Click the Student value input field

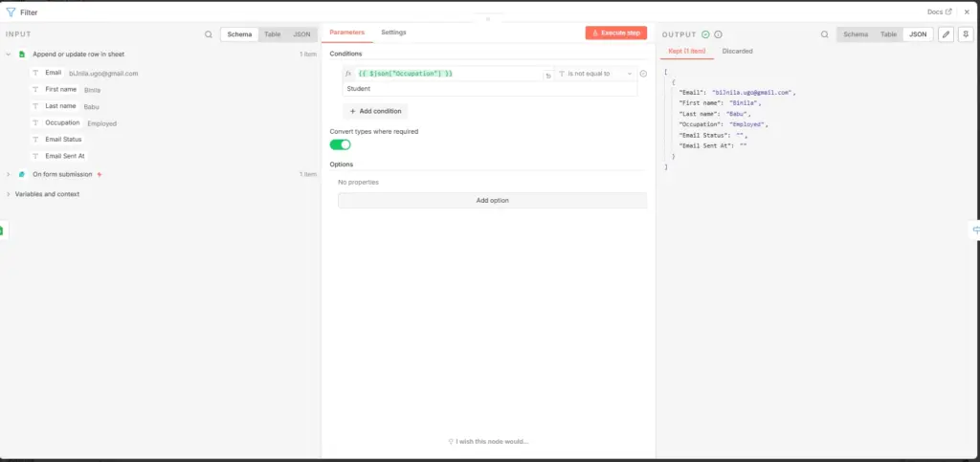tap(489, 89)
